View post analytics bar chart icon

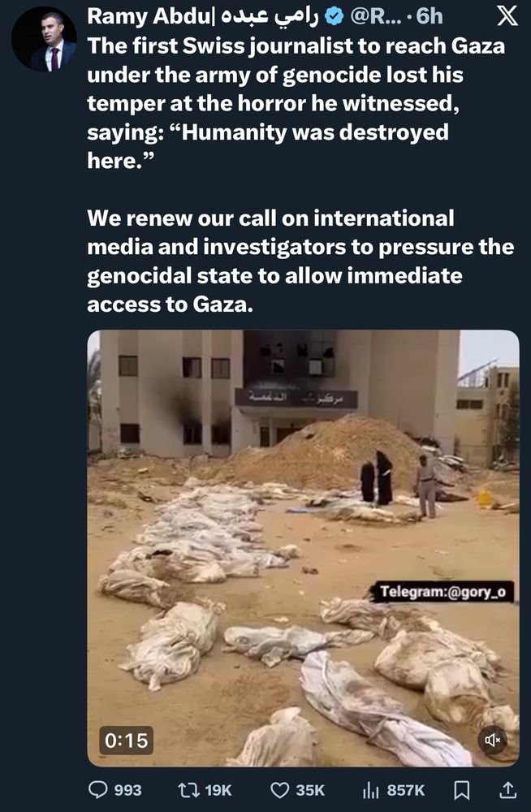(x=371, y=790)
